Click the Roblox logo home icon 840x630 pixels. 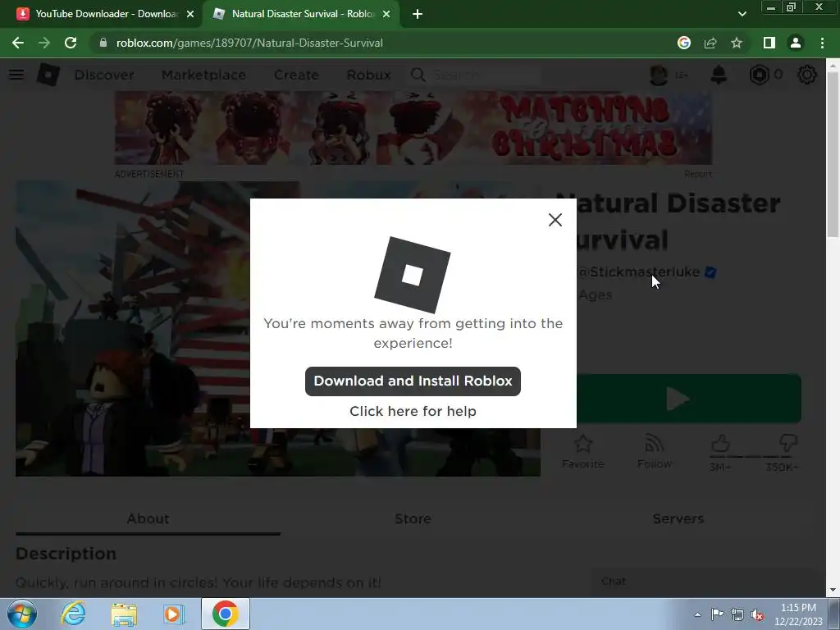(48, 75)
